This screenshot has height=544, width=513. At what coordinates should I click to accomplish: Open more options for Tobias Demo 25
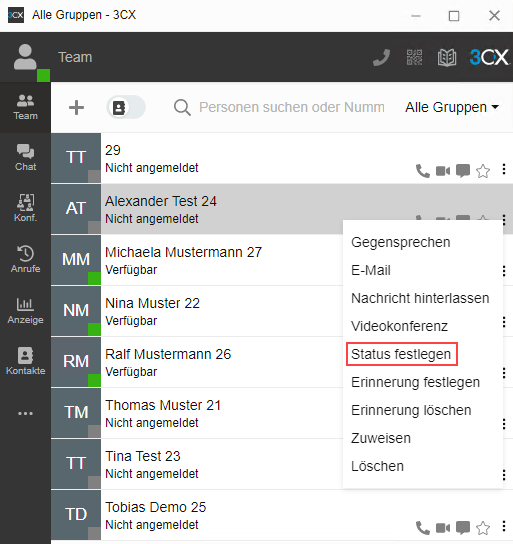coord(504,526)
